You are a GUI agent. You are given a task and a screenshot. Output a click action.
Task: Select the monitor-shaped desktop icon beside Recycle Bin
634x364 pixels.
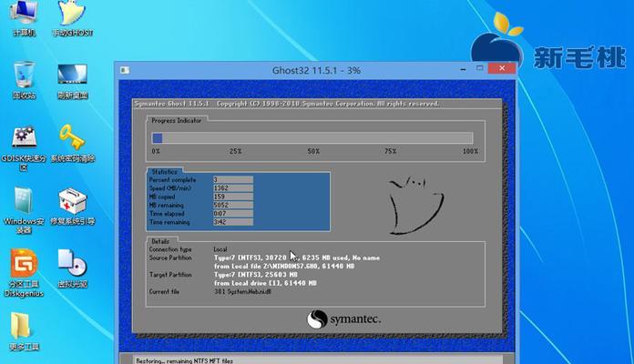pyautogui.click(x=72, y=81)
